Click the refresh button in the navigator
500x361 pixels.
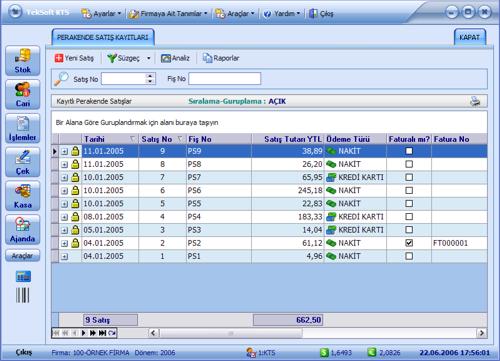(112, 333)
